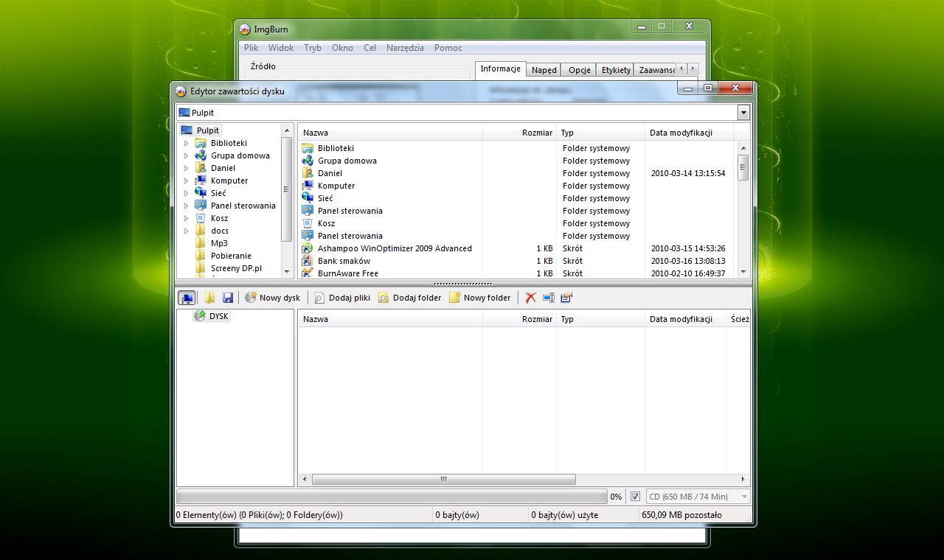This screenshot has height=560, width=944.
Task: Click the disc usage progress bar
Action: coord(392,497)
